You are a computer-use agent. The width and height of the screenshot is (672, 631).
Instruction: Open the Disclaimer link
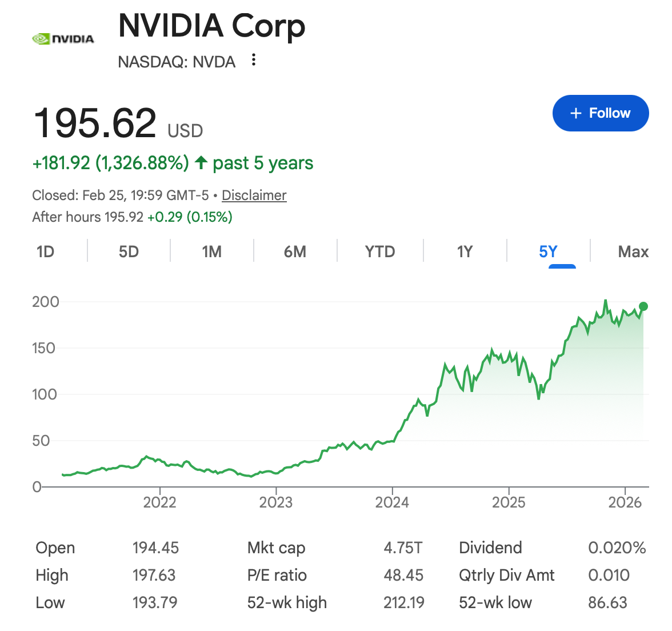coord(254,195)
